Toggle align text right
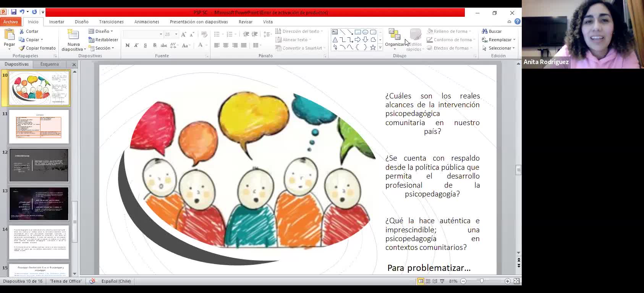The width and height of the screenshot is (644, 293). (x=235, y=45)
